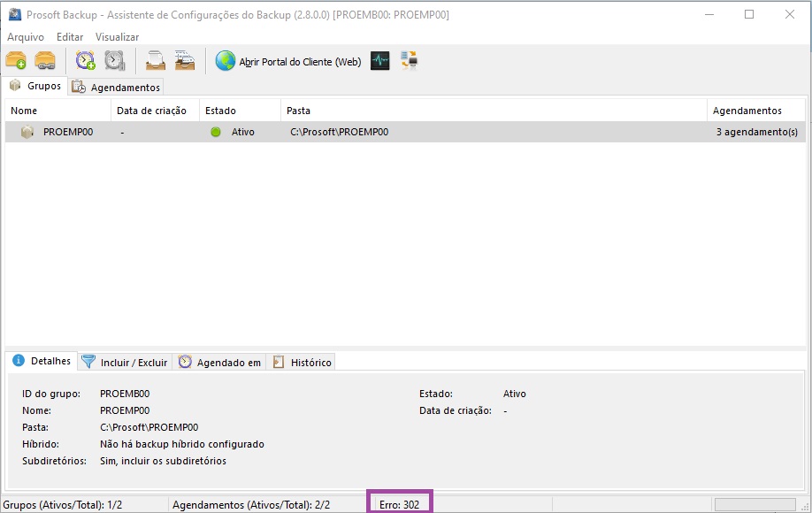The height and width of the screenshot is (513, 812).
Task: Sort by the Pasta column header
Action: [x=494, y=111]
